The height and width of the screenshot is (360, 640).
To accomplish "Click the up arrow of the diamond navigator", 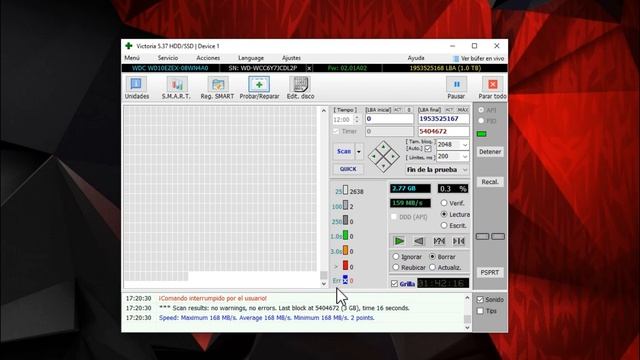I will (383, 147).
